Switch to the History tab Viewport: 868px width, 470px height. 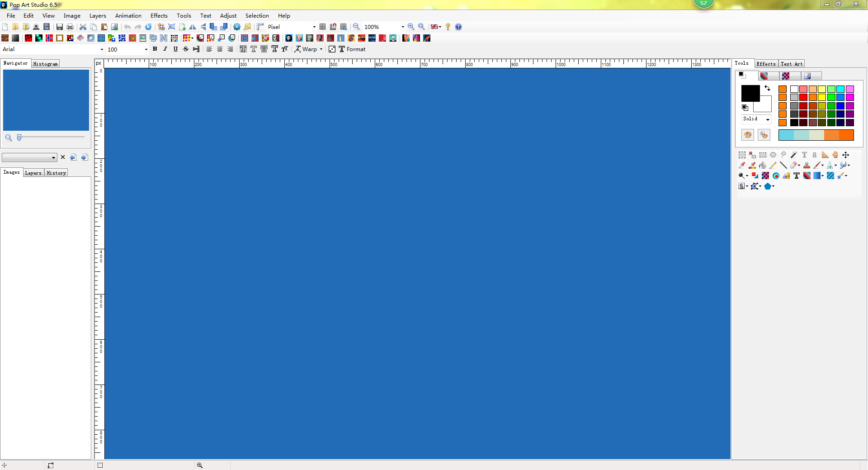pos(56,173)
